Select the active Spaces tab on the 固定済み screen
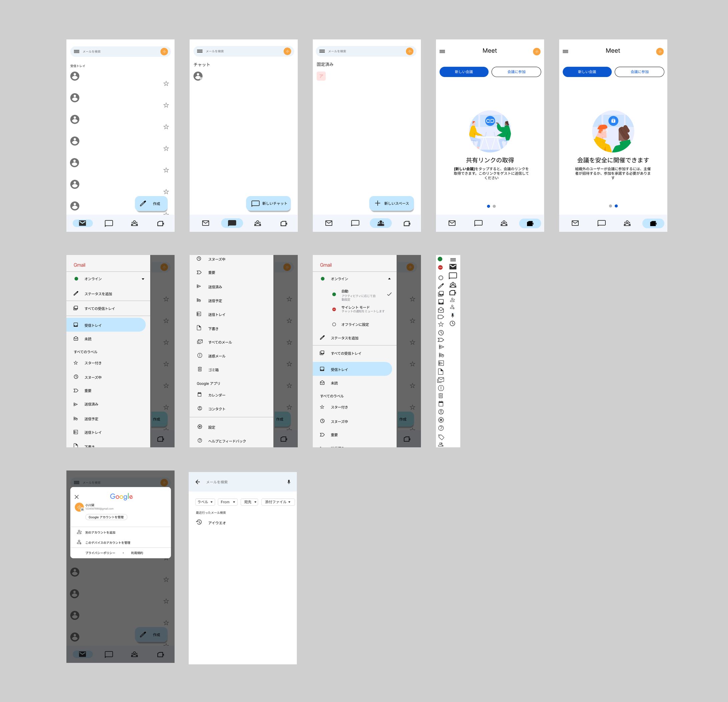Screen dimensions: 728x702 tap(381, 223)
